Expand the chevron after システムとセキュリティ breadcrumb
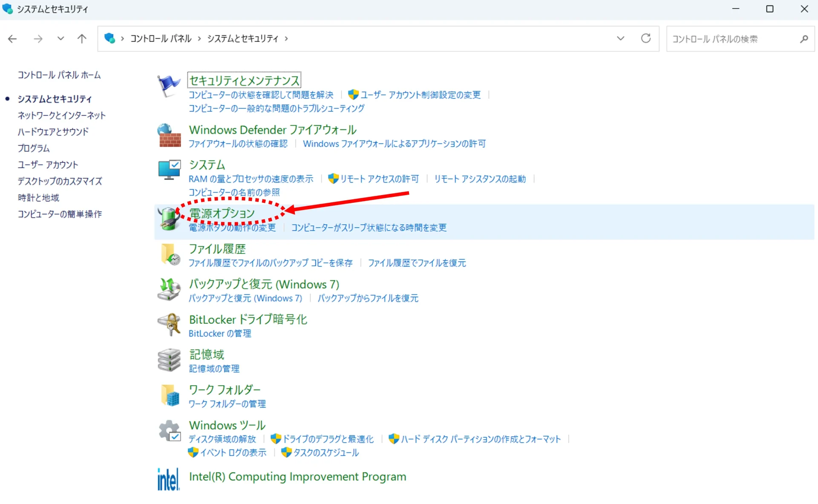 click(x=286, y=39)
